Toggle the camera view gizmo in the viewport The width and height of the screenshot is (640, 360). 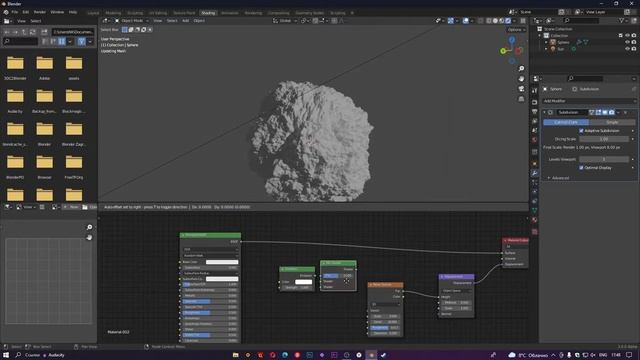click(521, 89)
